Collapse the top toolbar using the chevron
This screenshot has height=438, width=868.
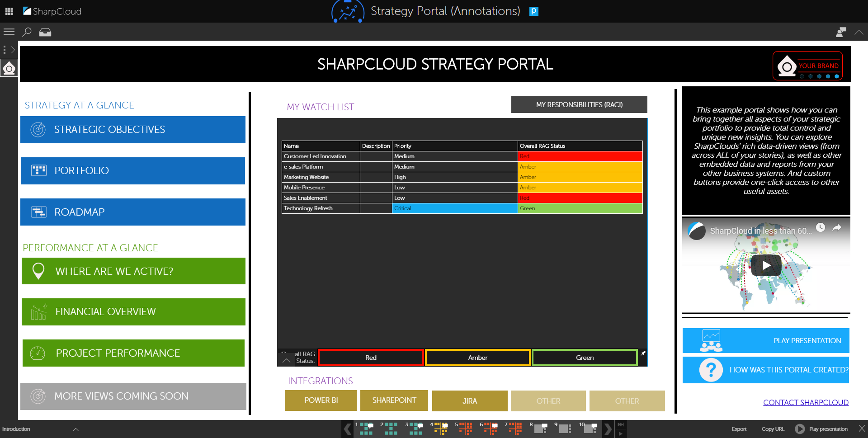[859, 32]
